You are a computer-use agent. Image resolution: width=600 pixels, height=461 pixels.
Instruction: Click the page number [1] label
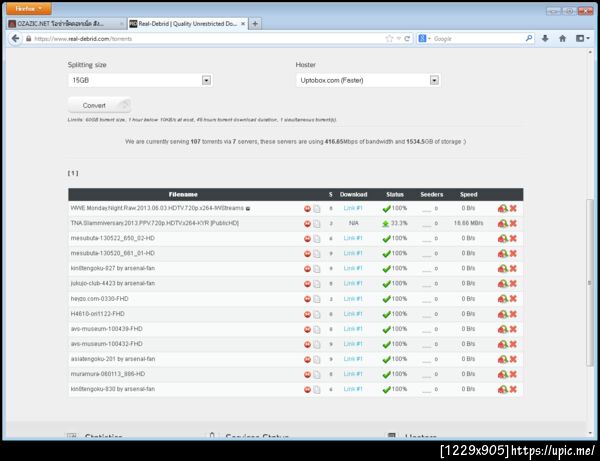click(x=73, y=173)
